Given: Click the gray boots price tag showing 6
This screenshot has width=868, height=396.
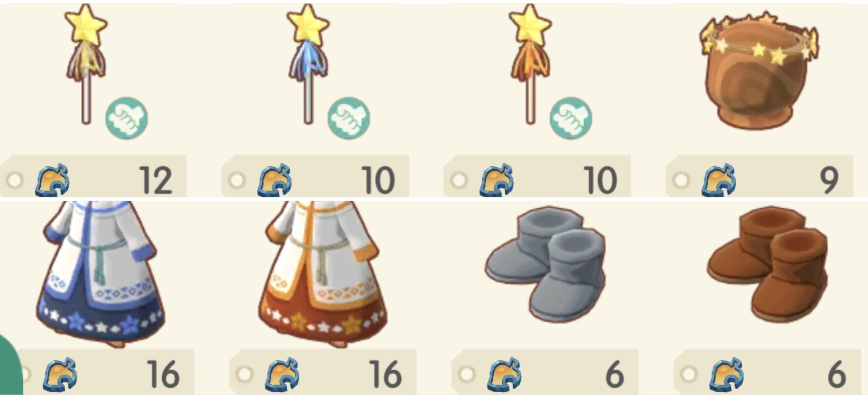Looking at the screenshot, I should (545, 371).
